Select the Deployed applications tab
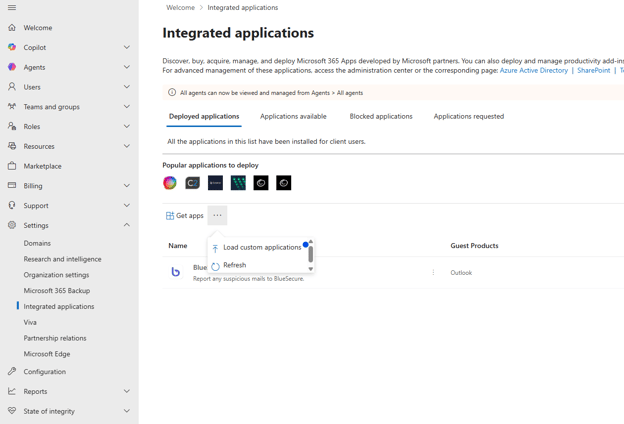 tap(204, 116)
